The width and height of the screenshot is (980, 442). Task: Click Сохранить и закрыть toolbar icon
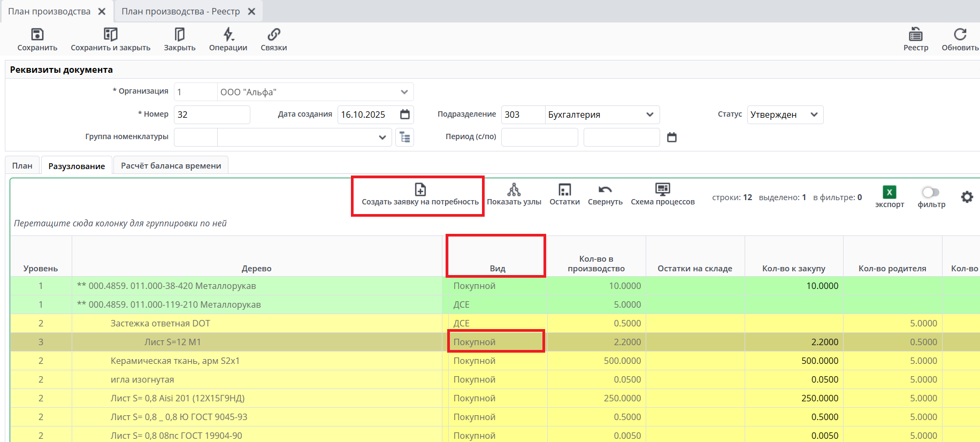pyautogui.click(x=110, y=35)
